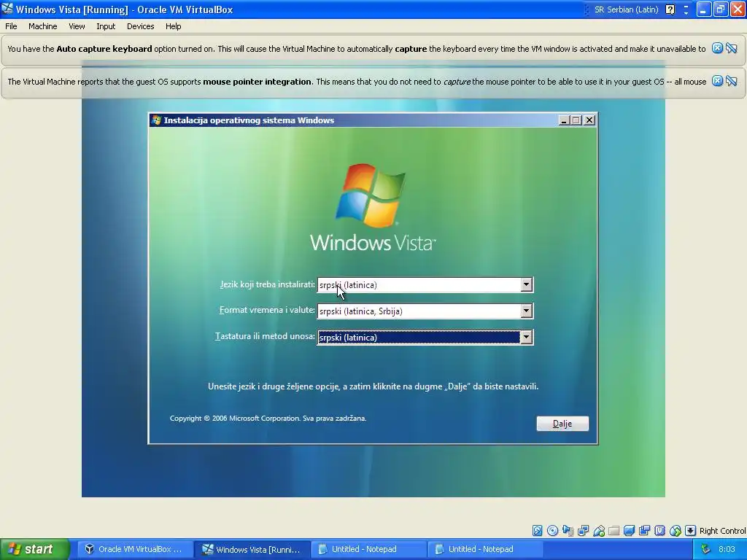Expand the 'Format vremena i valute' dropdown arrow
The width and height of the screenshot is (747, 560).
tap(526, 311)
